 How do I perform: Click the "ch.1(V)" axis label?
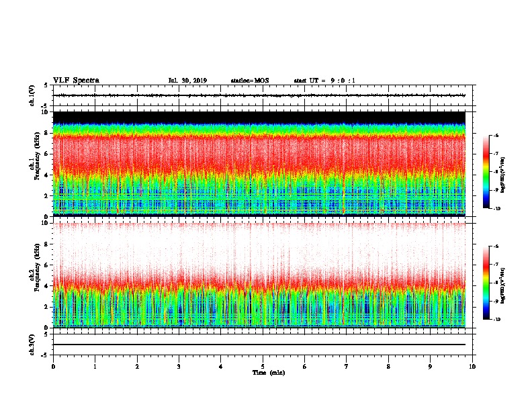pos(32,95)
